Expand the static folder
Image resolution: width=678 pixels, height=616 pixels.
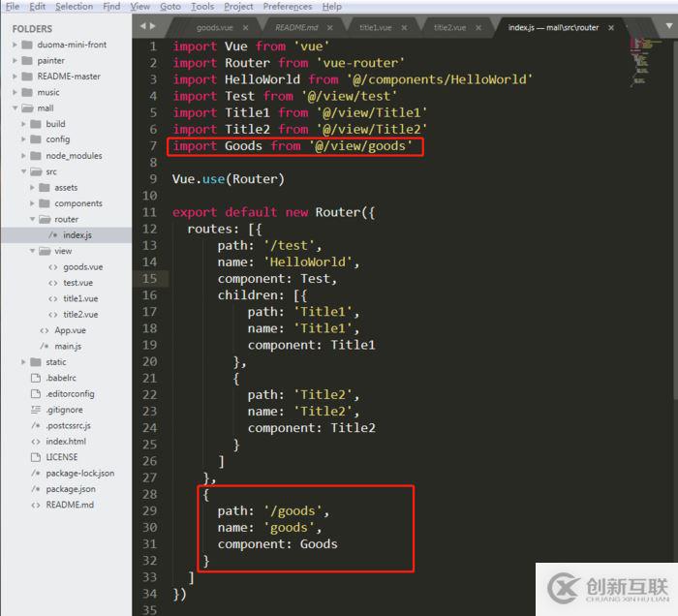click(x=23, y=362)
